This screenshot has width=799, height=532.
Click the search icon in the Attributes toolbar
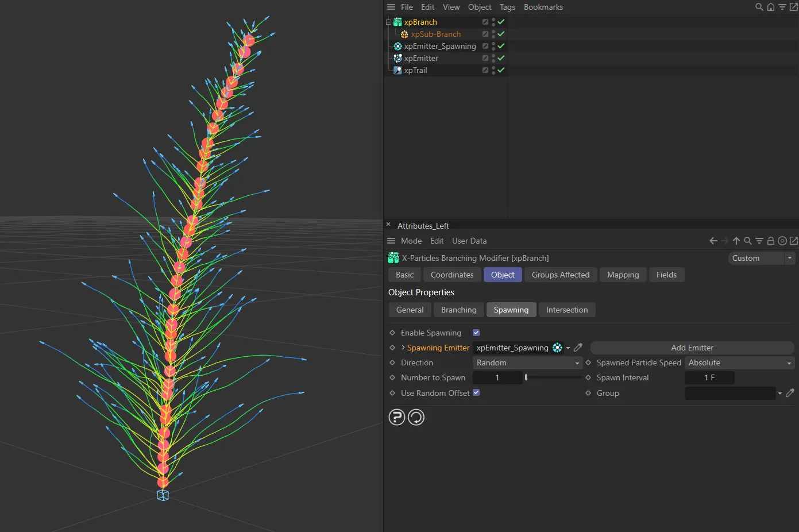(x=747, y=241)
